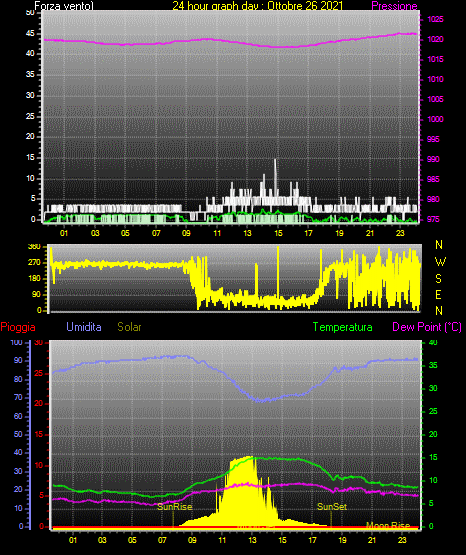
Task: Click the W wind direction letter
Action: [x=440, y=262]
